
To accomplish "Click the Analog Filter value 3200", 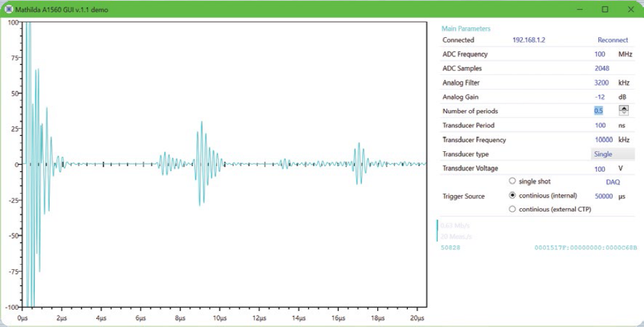I will click(602, 83).
